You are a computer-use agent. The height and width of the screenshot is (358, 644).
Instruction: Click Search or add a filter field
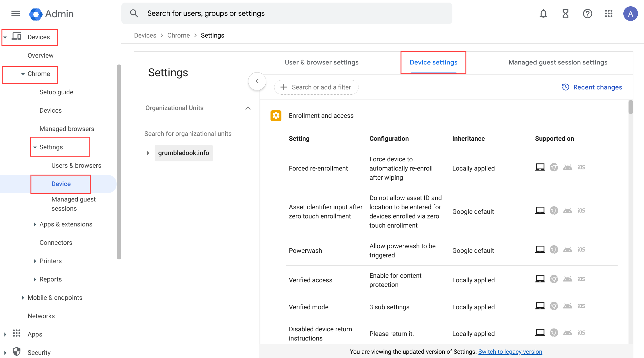(316, 87)
